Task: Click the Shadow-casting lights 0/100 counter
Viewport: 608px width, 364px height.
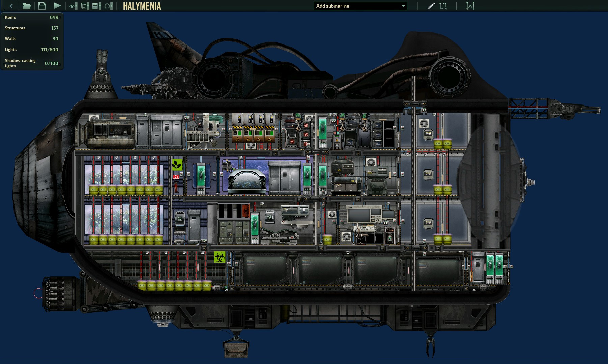Action: (32, 63)
